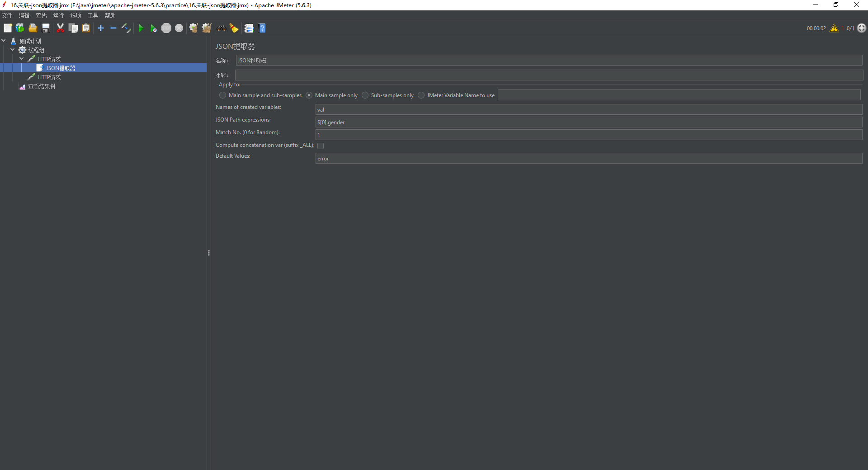
Task: Click the Default Values field
Action: point(589,158)
